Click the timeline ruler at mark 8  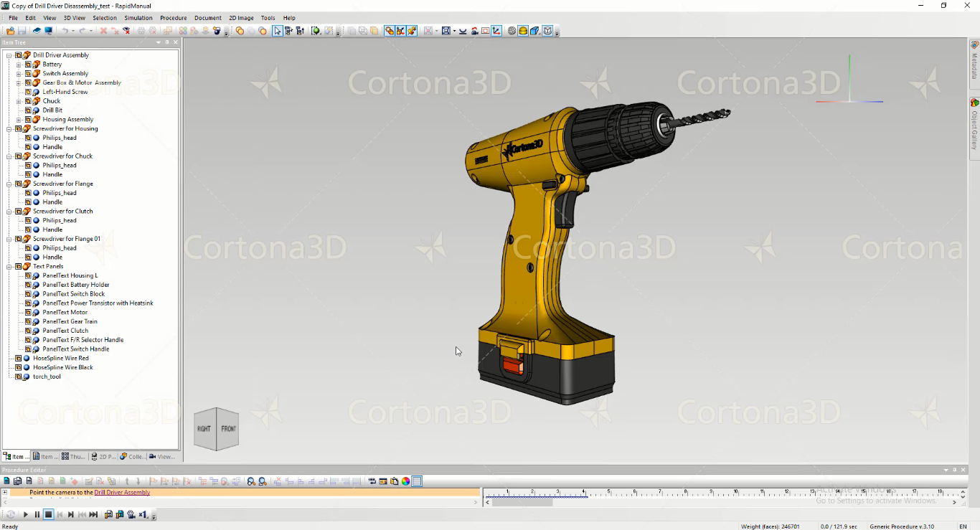[684, 493]
